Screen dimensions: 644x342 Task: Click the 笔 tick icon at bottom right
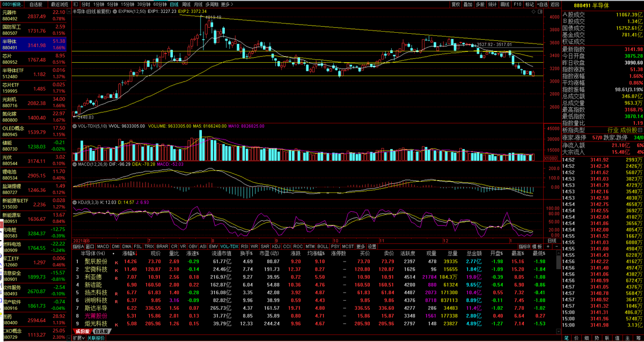pos(566,338)
